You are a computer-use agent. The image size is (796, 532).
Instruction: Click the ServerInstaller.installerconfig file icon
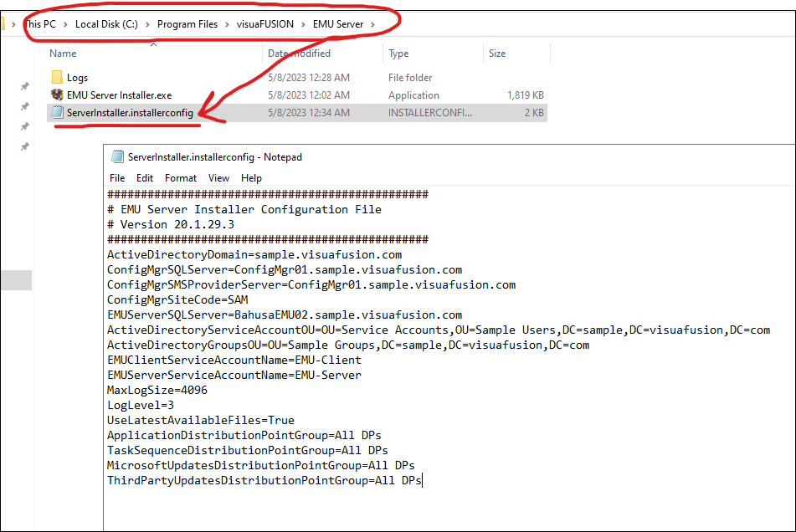(x=57, y=113)
